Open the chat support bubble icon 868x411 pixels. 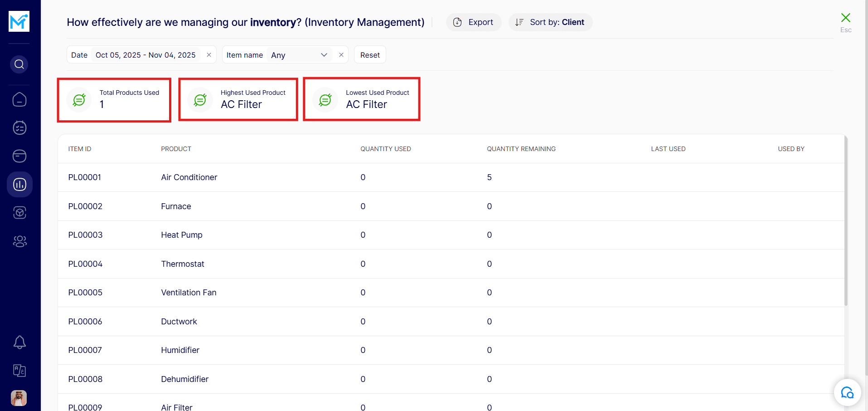point(847,392)
